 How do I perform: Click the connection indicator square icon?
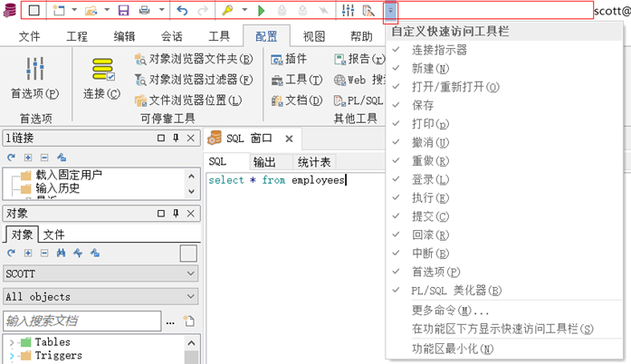tap(34, 11)
